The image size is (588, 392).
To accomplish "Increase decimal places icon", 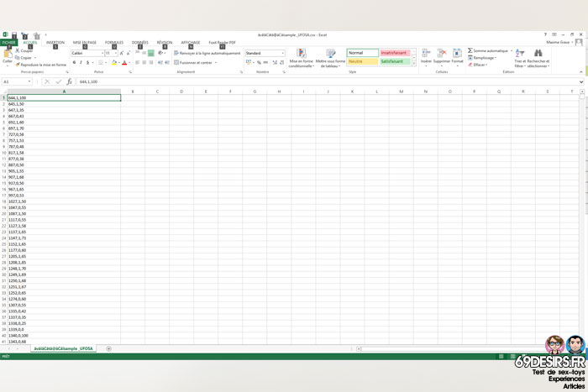I will point(275,63).
